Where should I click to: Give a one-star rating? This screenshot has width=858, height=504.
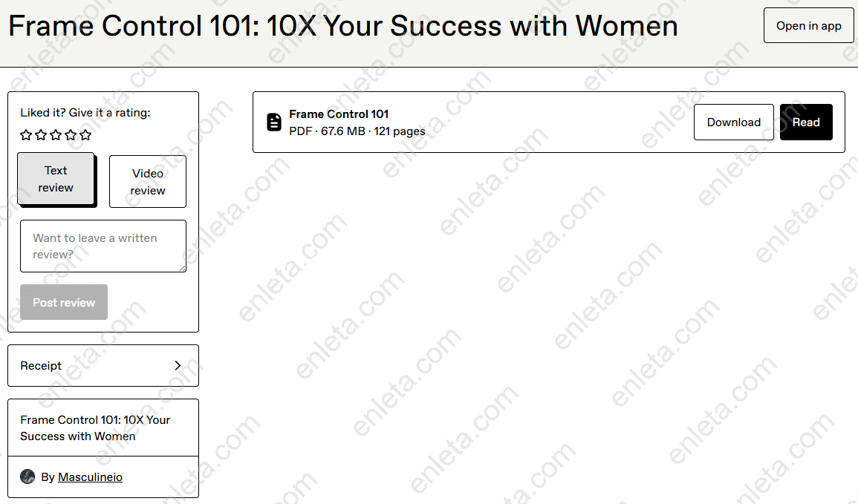[x=26, y=135]
